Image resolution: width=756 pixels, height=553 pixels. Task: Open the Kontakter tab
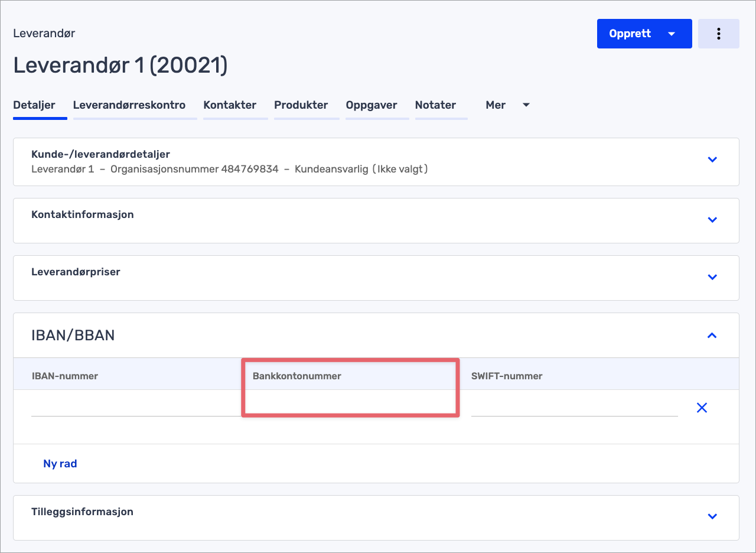click(x=230, y=105)
